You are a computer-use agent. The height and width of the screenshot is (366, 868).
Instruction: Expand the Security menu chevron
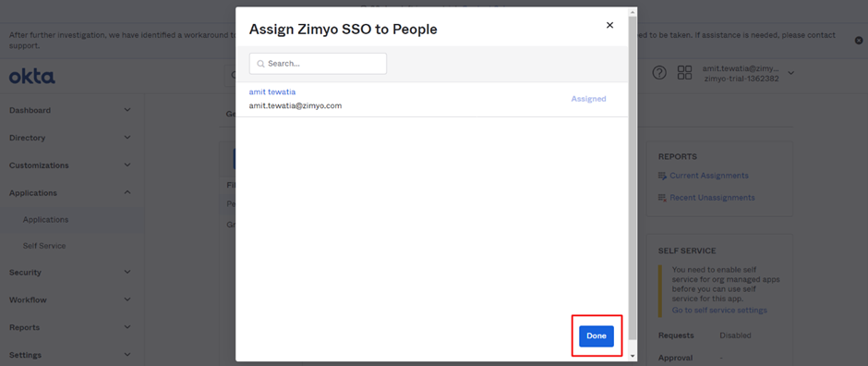click(127, 272)
